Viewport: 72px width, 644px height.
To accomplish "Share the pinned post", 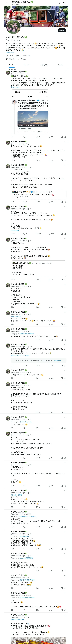I will (65, 137).
